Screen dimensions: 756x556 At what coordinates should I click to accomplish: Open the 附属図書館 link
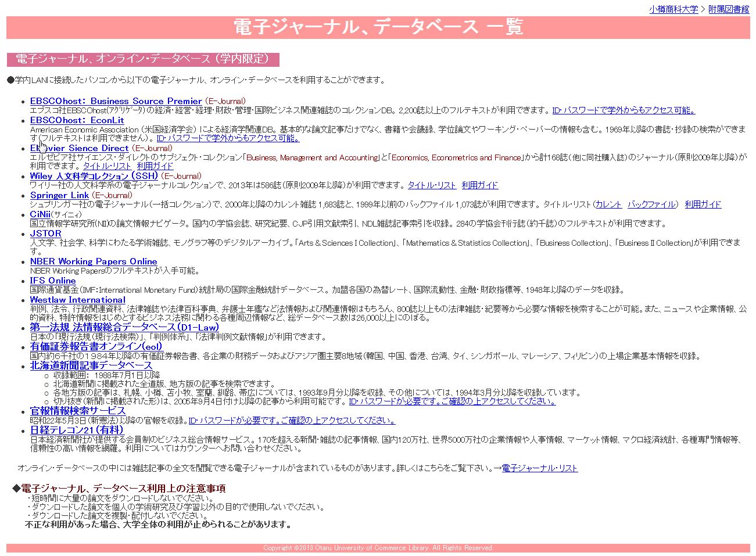click(x=729, y=9)
